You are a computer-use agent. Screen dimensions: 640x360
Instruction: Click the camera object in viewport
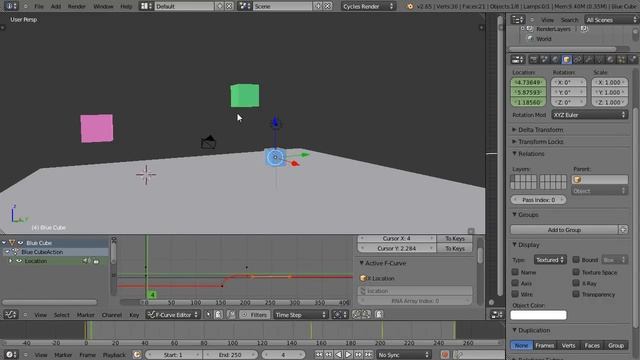pyautogui.click(x=208, y=142)
